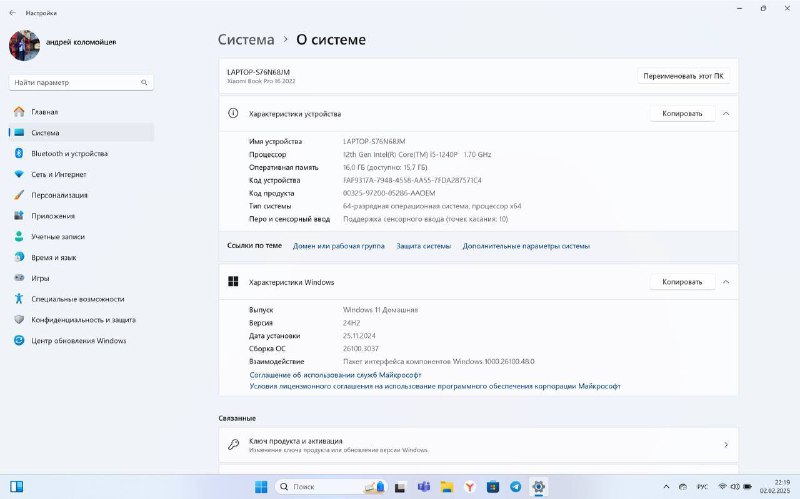Open the clock showing 22:19
The width and height of the screenshot is (800, 499).
click(774, 486)
